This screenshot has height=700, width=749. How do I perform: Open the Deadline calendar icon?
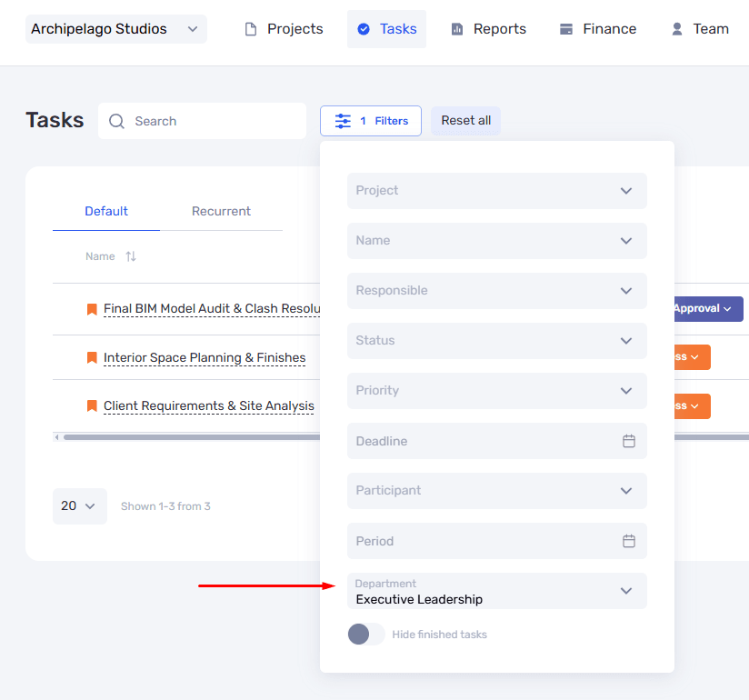[x=629, y=441]
